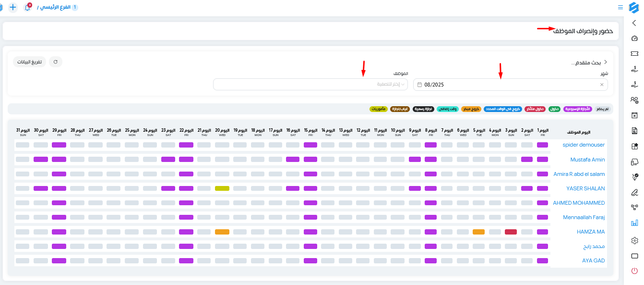Open the hamburger menu icon
Screen dimensions: 644x285
pos(620,7)
